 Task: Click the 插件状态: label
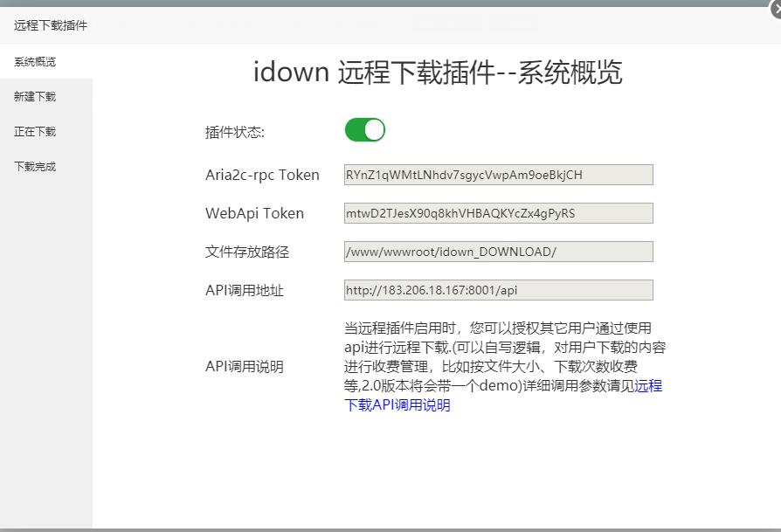pos(235,132)
